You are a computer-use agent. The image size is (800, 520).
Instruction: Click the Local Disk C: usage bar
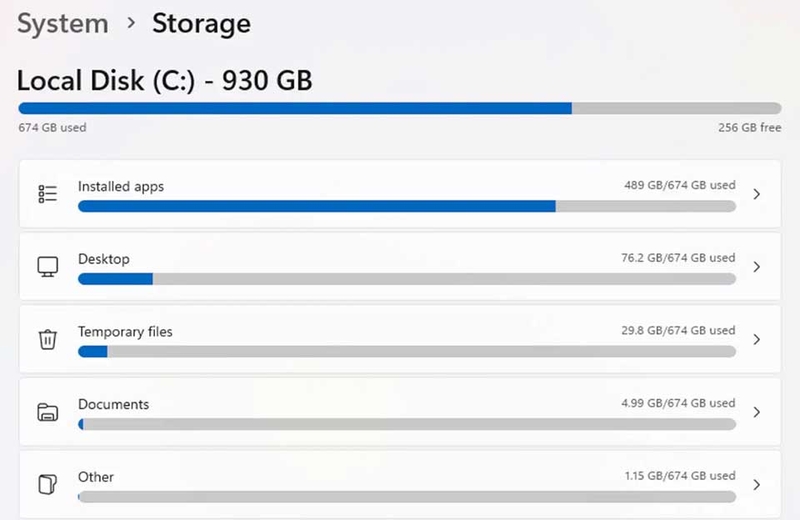coord(400,108)
